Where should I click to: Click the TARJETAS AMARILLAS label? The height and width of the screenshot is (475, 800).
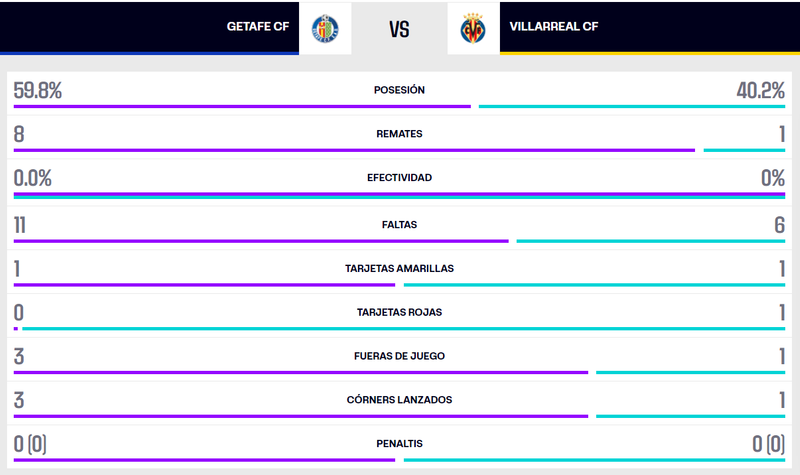399,268
